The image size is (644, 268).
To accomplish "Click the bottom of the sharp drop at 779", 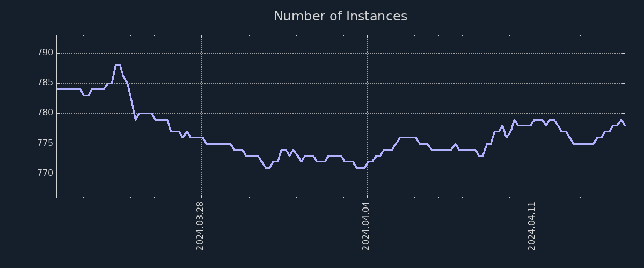I will pyautogui.click(x=135, y=120).
